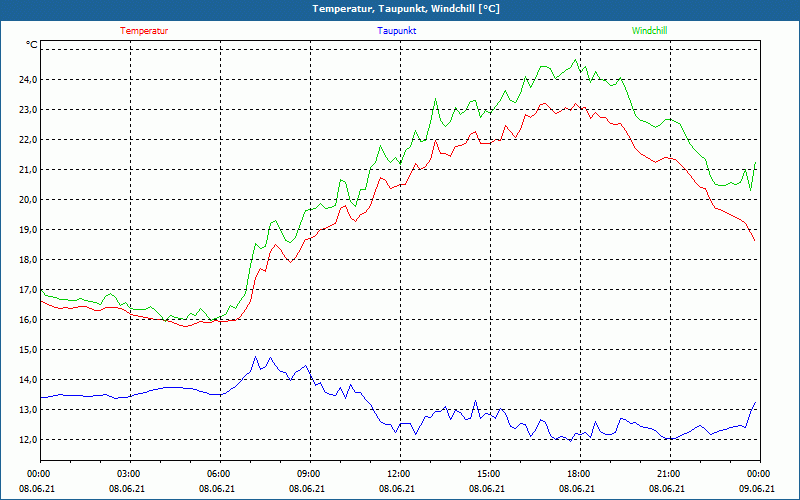This screenshot has width=800, height=500.
Task: Click the 23,0 y-axis value
Action: [29, 110]
